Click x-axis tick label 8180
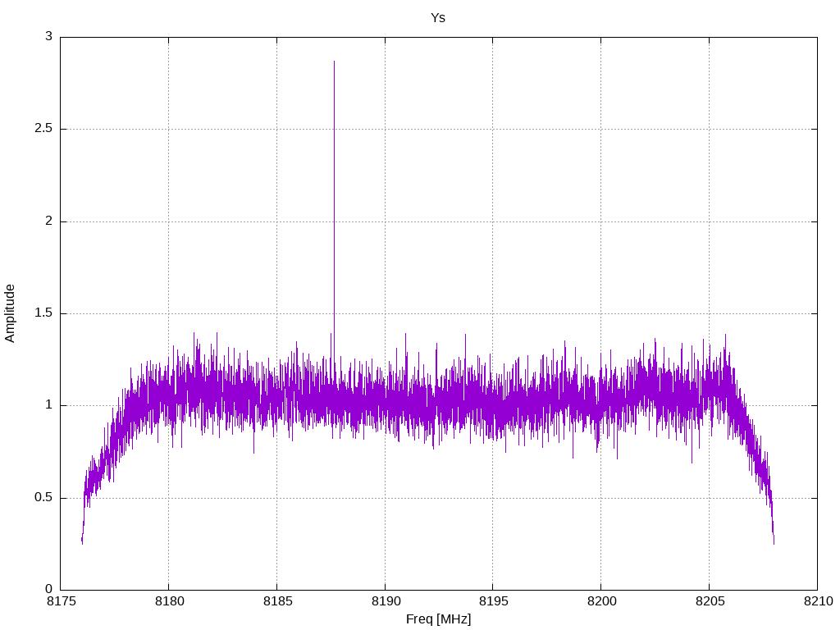The image size is (840, 630). [169, 601]
